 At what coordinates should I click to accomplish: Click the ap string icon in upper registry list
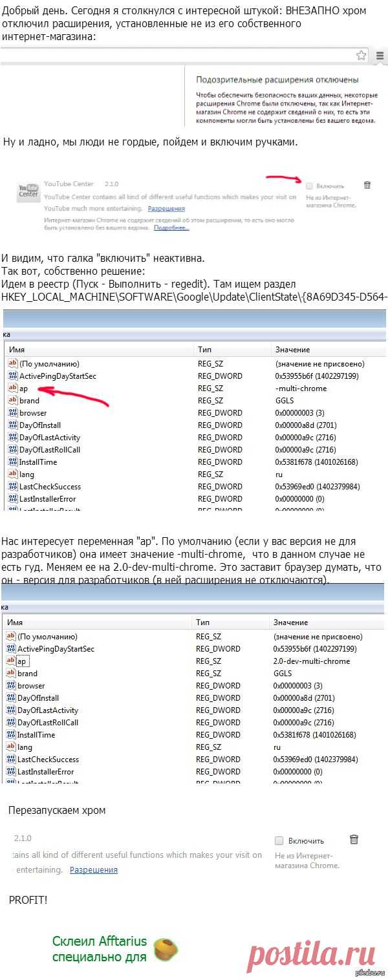(12, 388)
